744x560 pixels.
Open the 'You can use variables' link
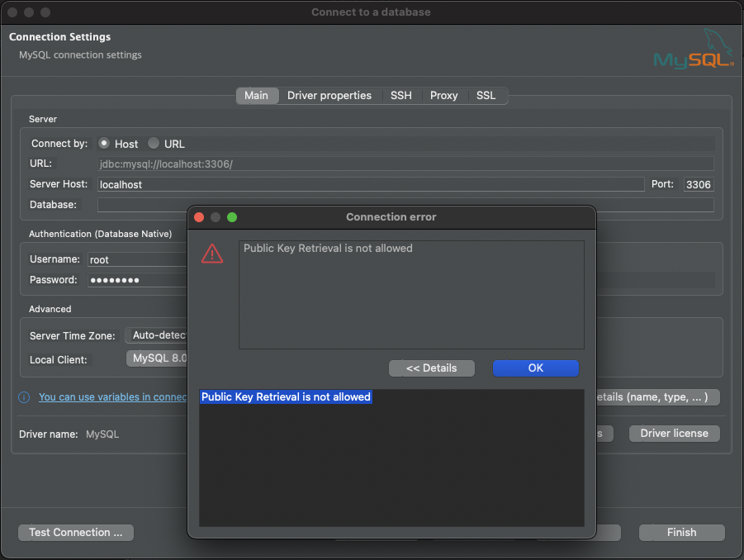pos(113,397)
